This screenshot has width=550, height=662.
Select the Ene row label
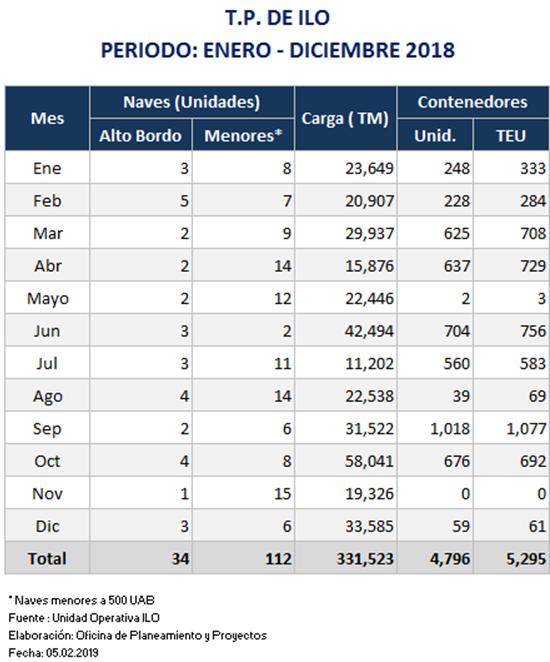(x=47, y=168)
